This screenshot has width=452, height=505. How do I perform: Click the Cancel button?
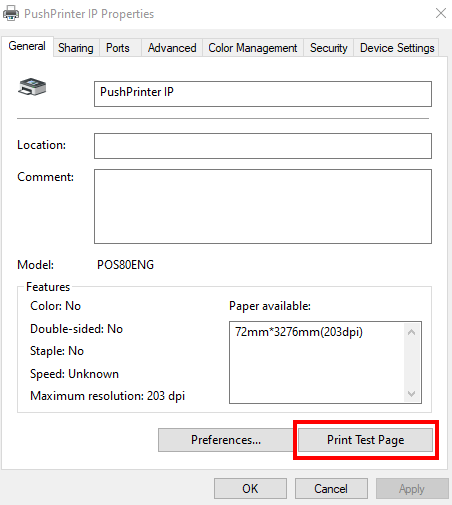331,489
